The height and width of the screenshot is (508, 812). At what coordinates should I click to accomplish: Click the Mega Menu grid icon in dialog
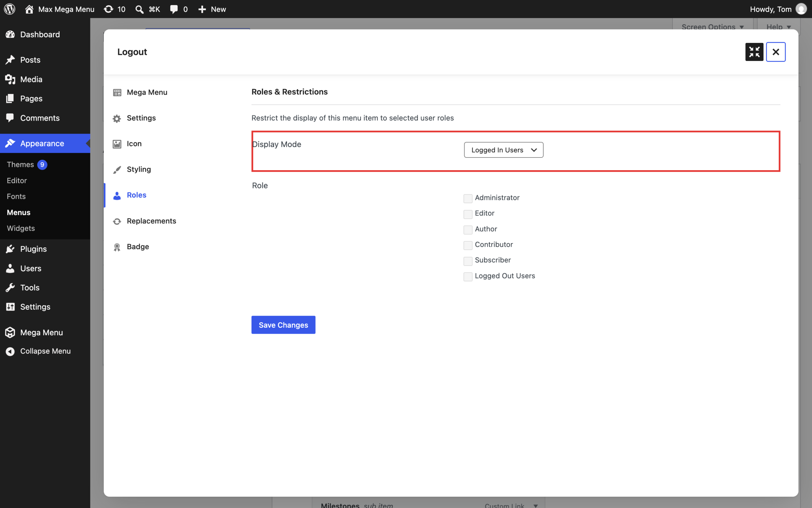pyautogui.click(x=117, y=92)
